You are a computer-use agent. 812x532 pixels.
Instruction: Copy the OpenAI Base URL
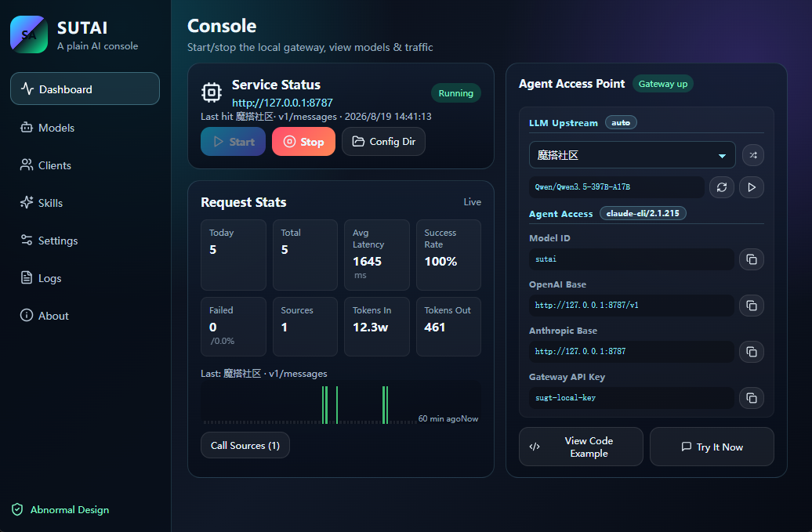(x=752, y=306)
